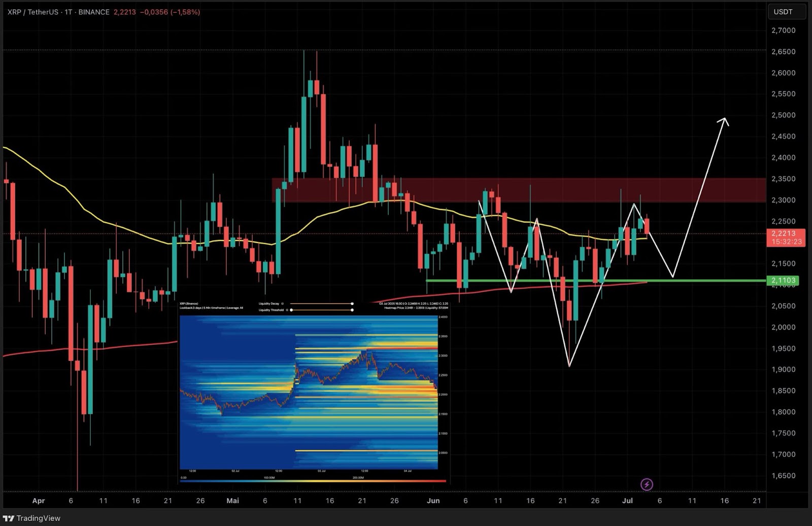Image resolution: width=812 pixels, height=526 pixels.
Task: Click the 2,3500 price axis label
Action: coord(783,179)
